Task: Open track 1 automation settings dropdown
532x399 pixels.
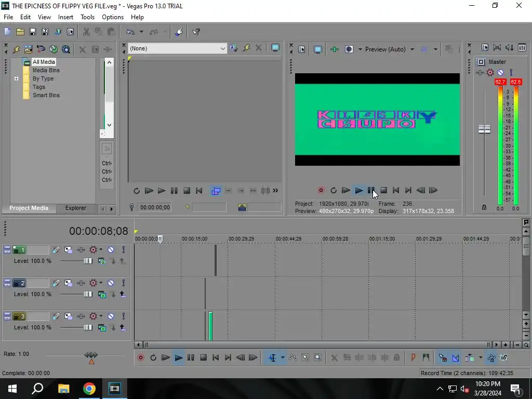Action: (101, 250)
